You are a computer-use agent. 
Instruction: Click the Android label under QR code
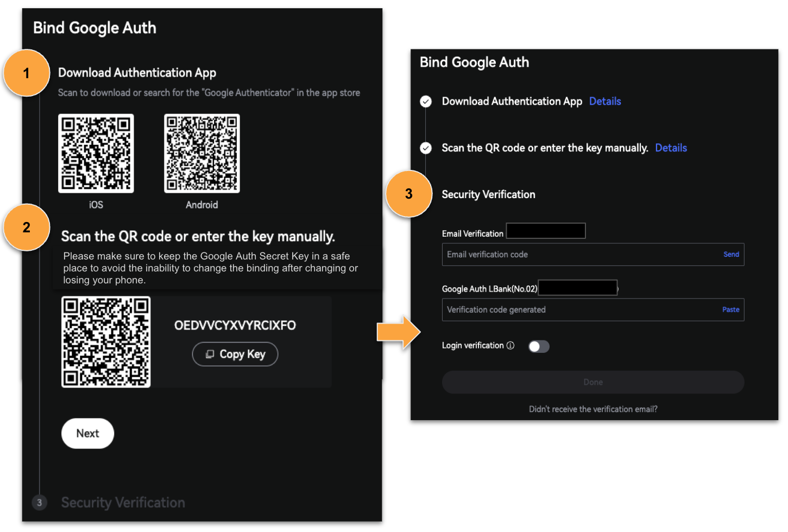tap(201, 205)
